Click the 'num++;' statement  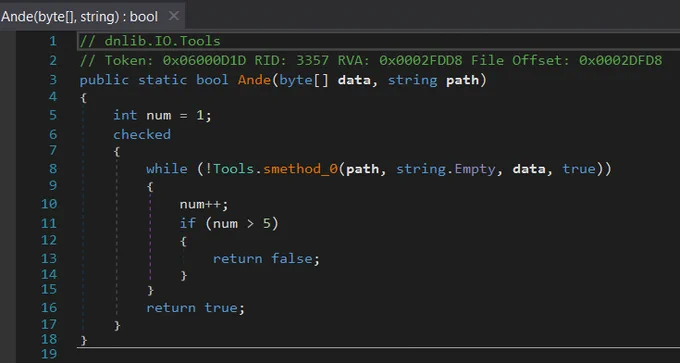pos(204,204)
